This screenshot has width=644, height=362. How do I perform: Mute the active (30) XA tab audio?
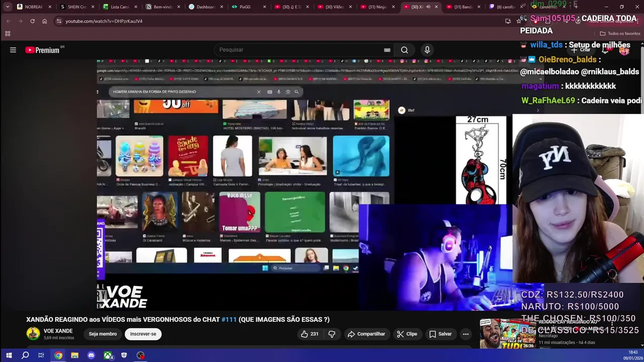point(428,7)
